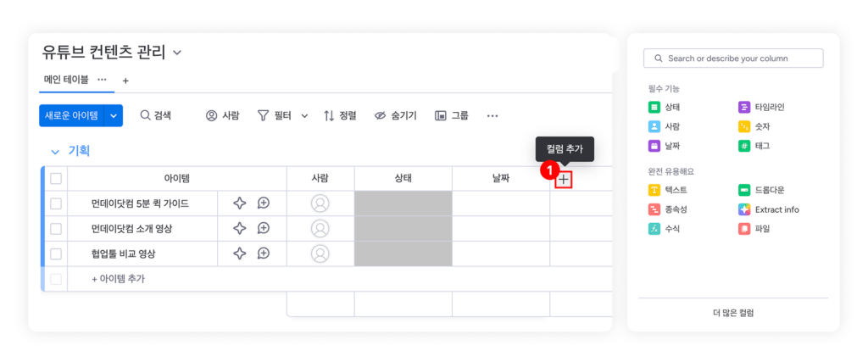Viewport: 868px width, 362px height.
Task: Check the 먼데이닷컴 소개 영상 row checkbox
Action: click(56, 228)
